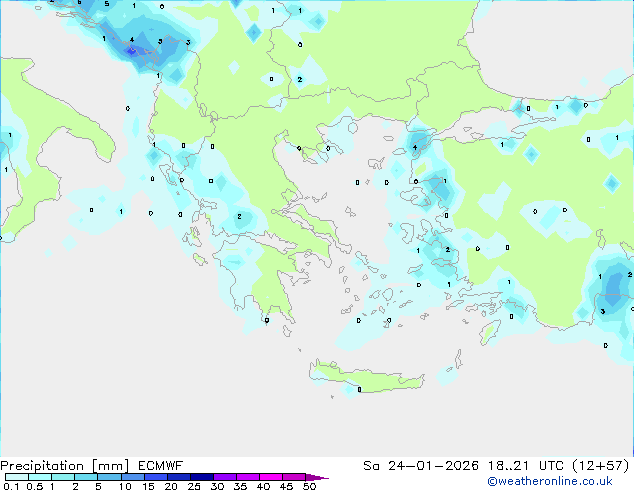634x490 pixels.
Task: Click the 45–50 mm legend swatch
Action: click(x=294, y=477)
